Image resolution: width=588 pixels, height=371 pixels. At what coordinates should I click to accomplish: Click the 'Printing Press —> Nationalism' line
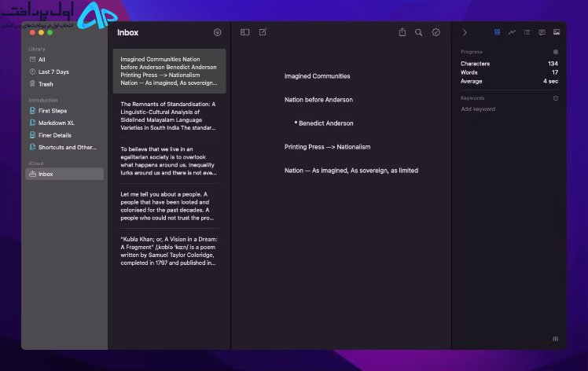327,147
